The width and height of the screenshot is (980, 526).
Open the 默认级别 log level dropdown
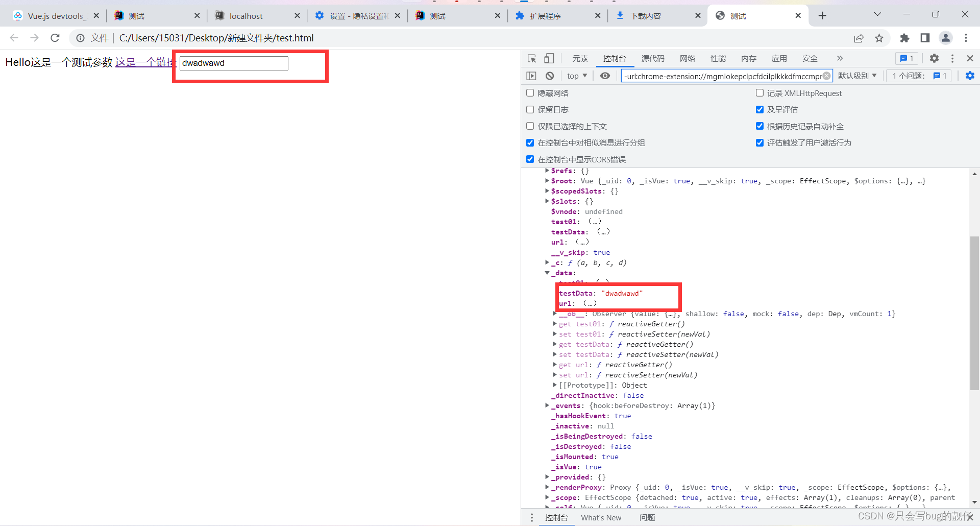point(857,76)
